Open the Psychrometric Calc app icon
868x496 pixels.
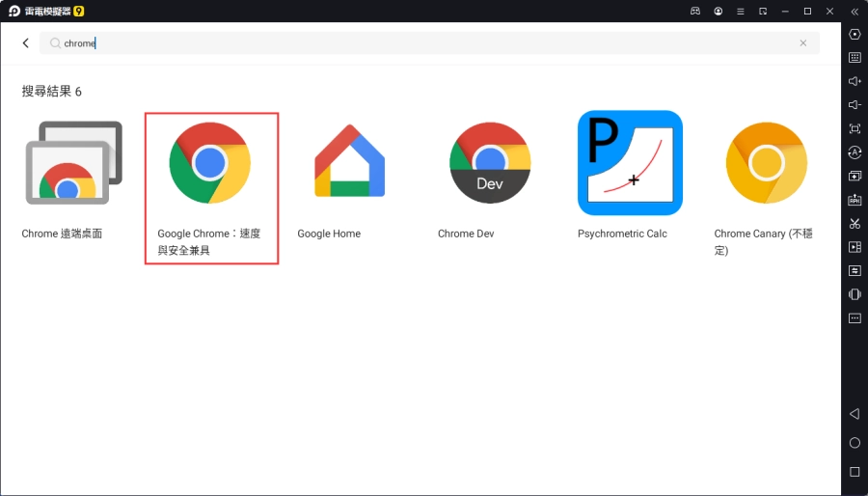630,163
